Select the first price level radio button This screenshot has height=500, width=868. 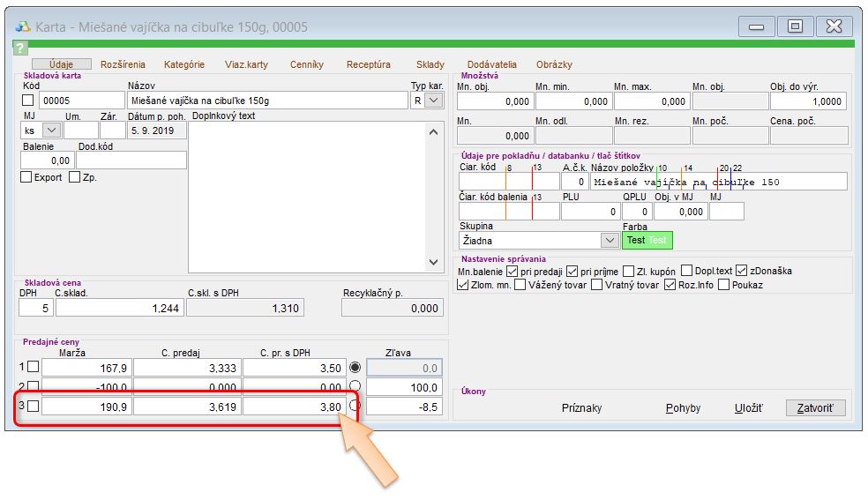click(x=355, y=367)
